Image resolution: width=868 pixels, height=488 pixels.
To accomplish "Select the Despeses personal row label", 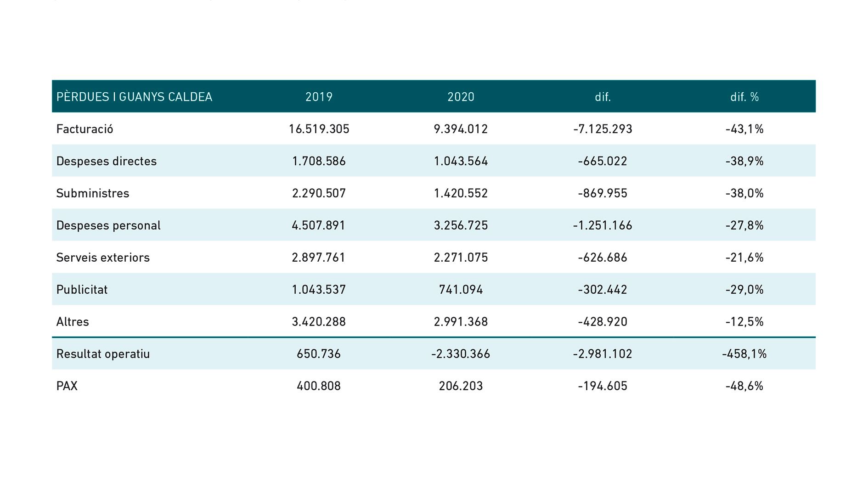I will click(108, 225).
